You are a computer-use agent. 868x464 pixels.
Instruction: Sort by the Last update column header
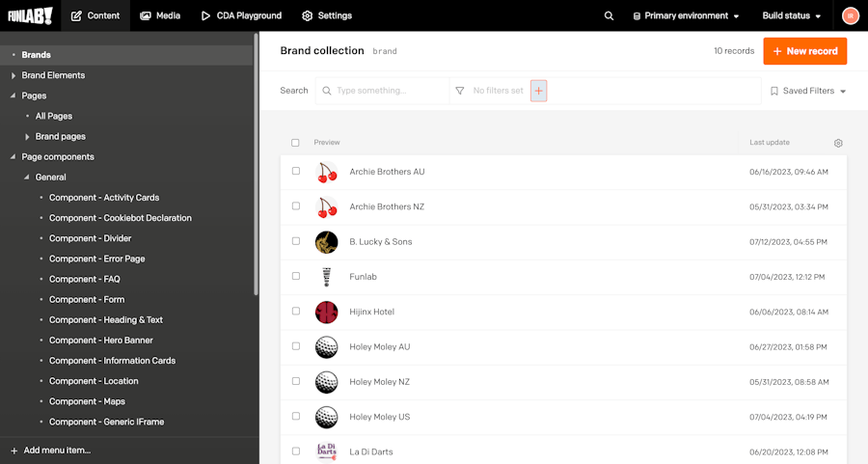770,143
